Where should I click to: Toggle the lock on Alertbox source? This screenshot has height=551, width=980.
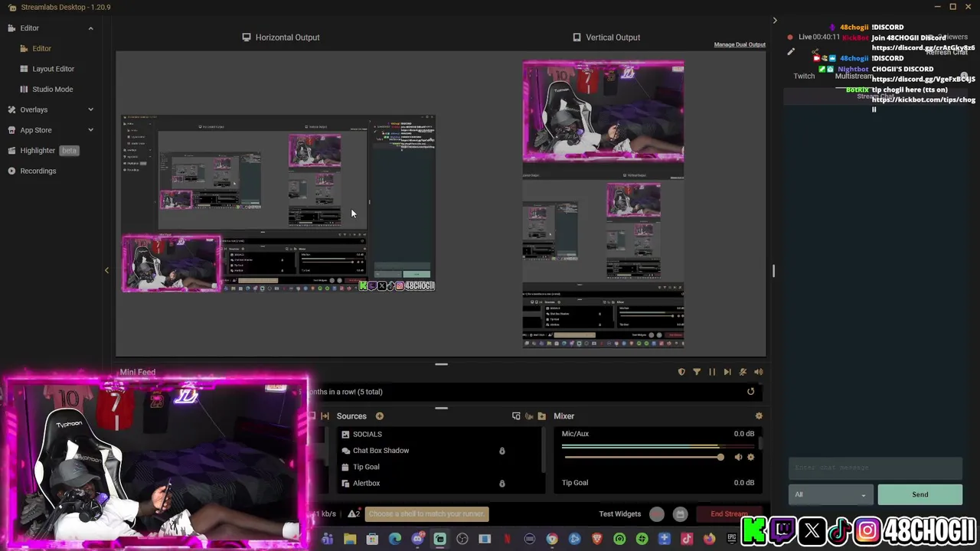pyautogui.click(x=501, y=484)
